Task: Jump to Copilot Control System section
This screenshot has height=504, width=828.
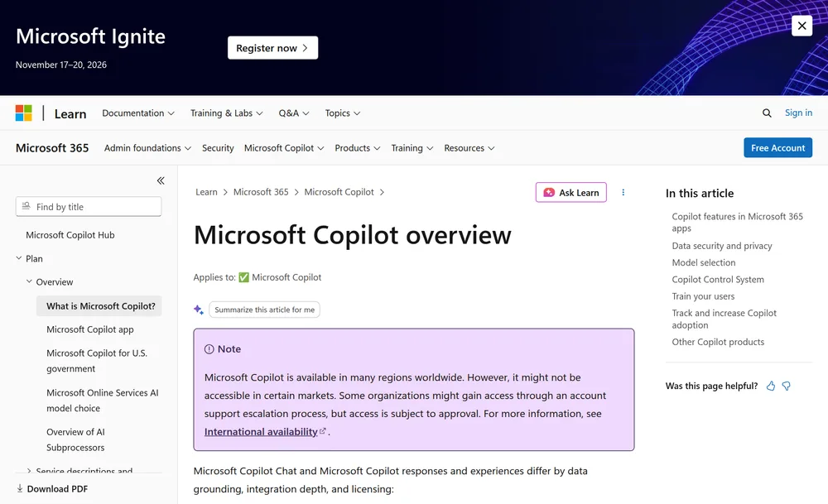Action: pyautogui.click(x=718, y=280)
